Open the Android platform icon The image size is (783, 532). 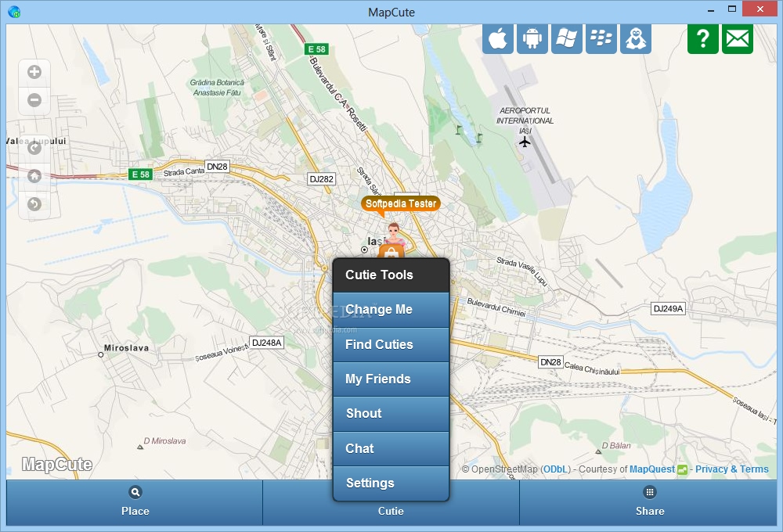pyautogui.click(x=532, y=38)
